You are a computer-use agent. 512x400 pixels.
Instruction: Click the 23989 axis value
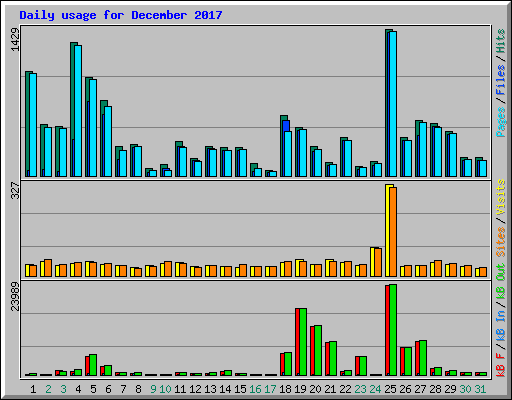15,296
